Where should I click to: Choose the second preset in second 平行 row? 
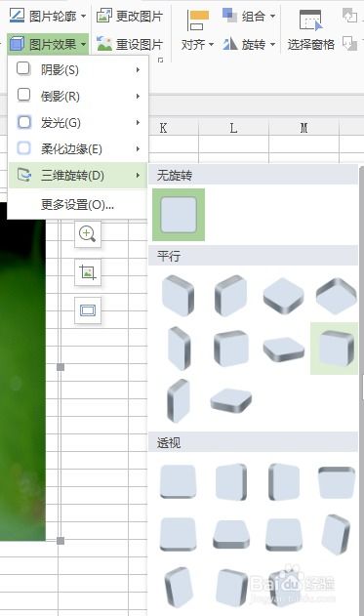pos(231,349)
